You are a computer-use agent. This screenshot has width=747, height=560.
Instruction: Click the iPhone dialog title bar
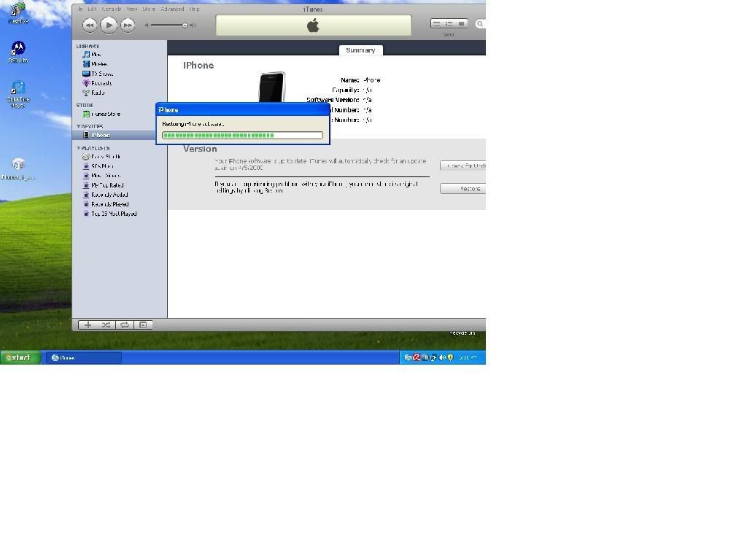tap(242, 110)
